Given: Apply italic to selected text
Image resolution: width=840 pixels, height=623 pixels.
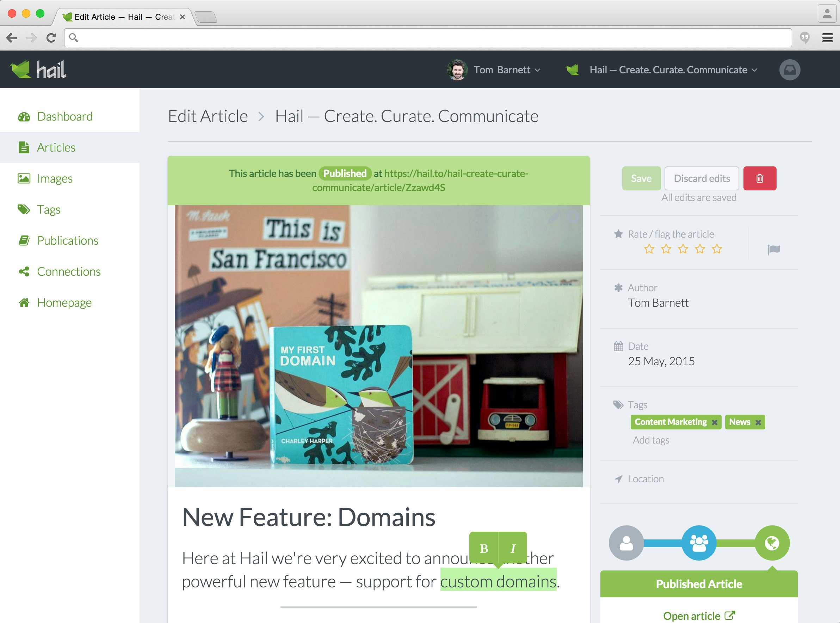Looking at the screenshot, I should click(513, 548).
